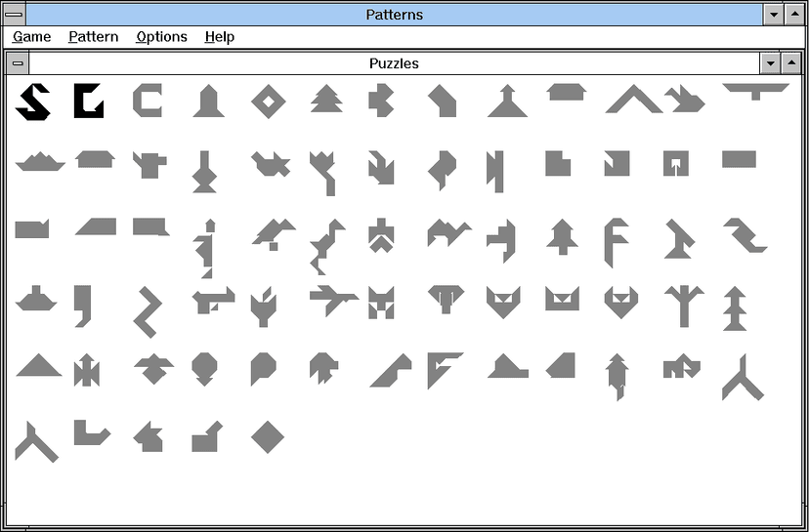Choose the slanted-left trapezoid pattern
The width and height of the screenshot is (809, 532).
[96, 226]
